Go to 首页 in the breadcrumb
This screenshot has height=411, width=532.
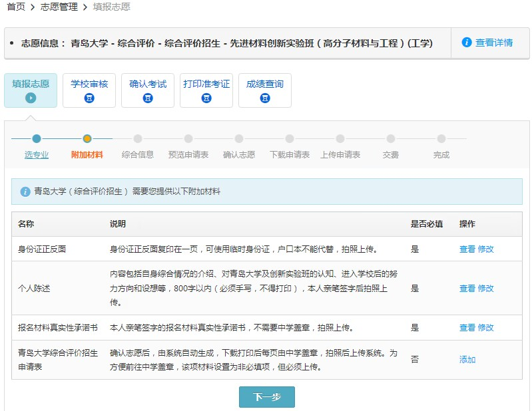16,7
